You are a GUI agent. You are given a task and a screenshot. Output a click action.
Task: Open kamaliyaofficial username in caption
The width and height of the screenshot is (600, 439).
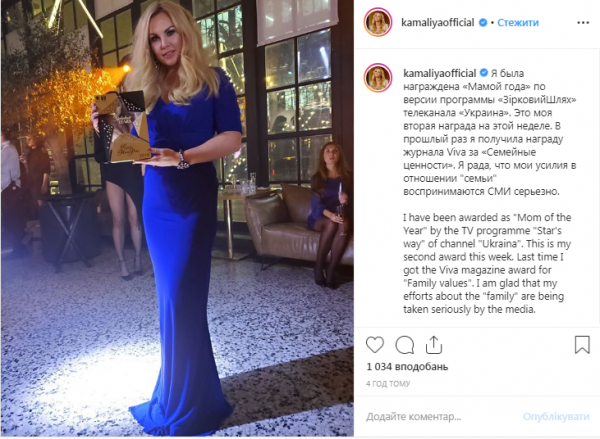tap(440, 73)
